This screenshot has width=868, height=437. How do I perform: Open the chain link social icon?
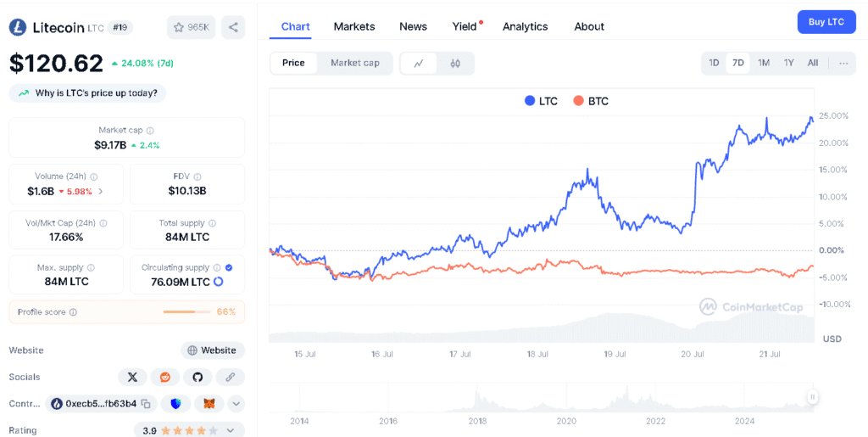point(231,378)
